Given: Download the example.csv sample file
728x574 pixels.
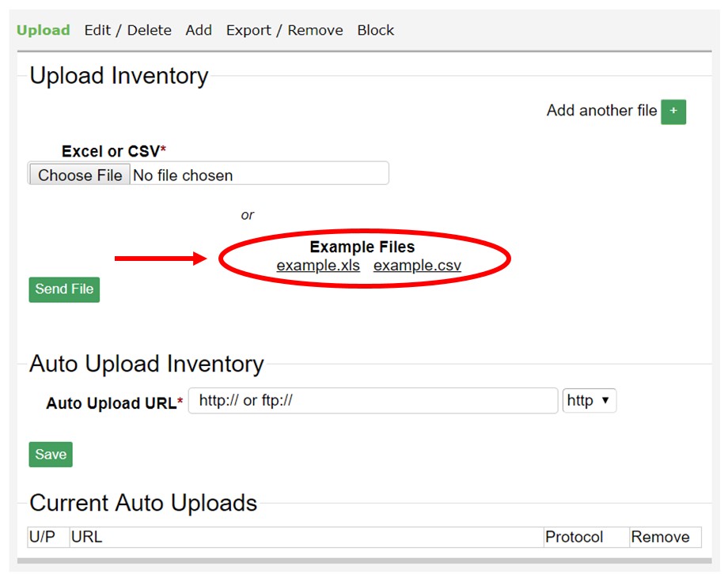Looking at the screenshot, I should [417, 266].
